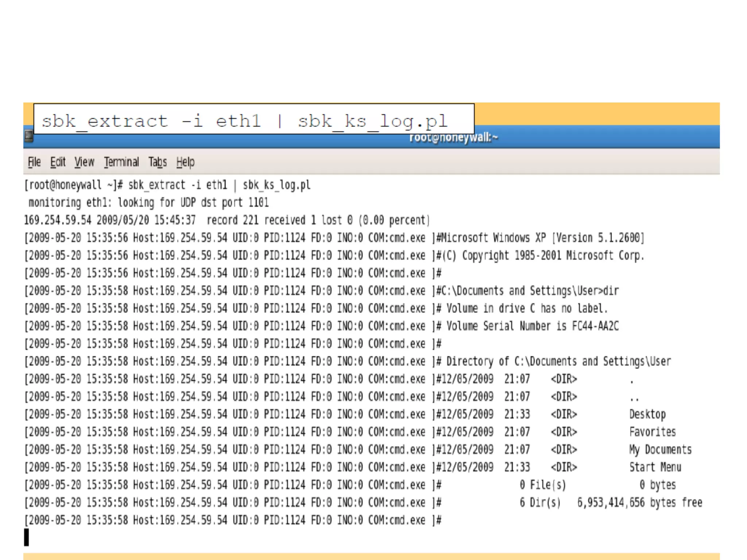Click the 'Volume Serial Number is FC44-AA2C' text
Screen dimensions: 747x560
point(533,326)
